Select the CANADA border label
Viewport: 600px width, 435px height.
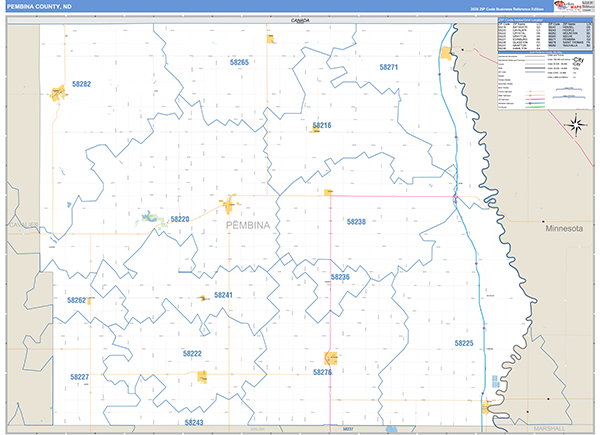pos(300,20)
